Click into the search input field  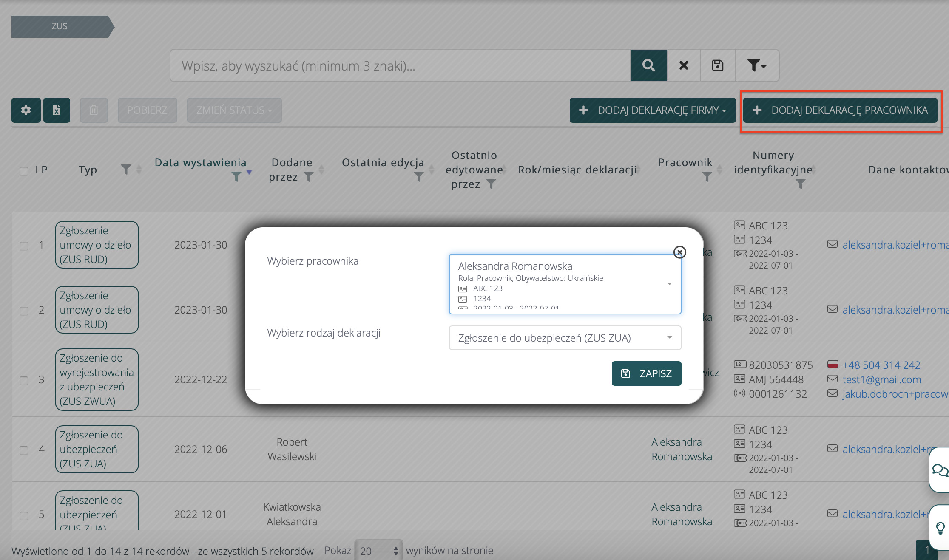click(x=400, y=65)
